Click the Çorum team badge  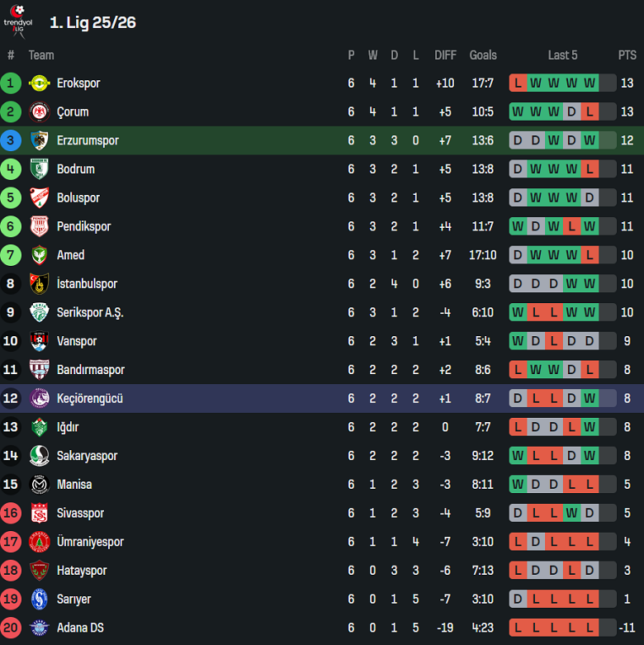(x=39, y=111)
